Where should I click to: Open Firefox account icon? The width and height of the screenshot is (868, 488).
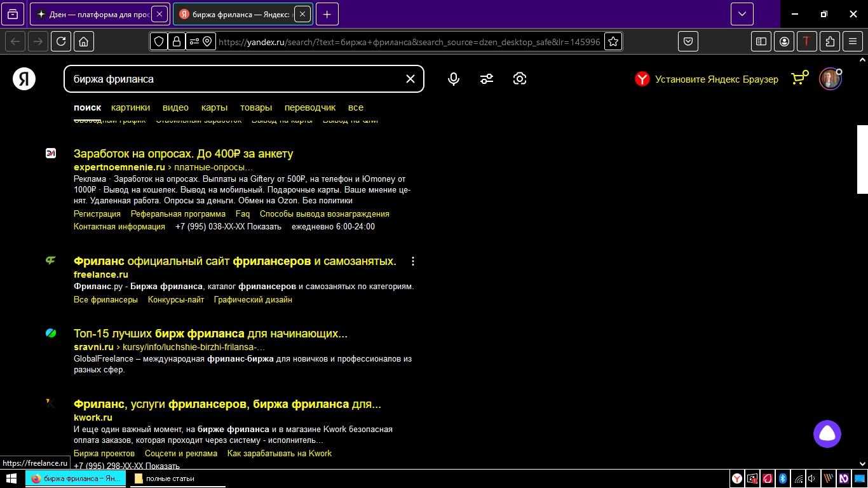coord(784,41)
